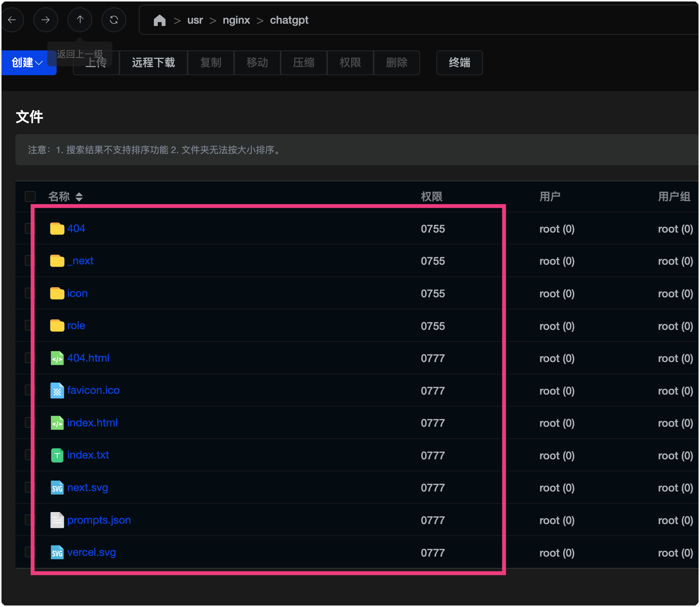This screenshot has width=700, height=607.
Task: Open the index.txt file
Action: (88, 455)
